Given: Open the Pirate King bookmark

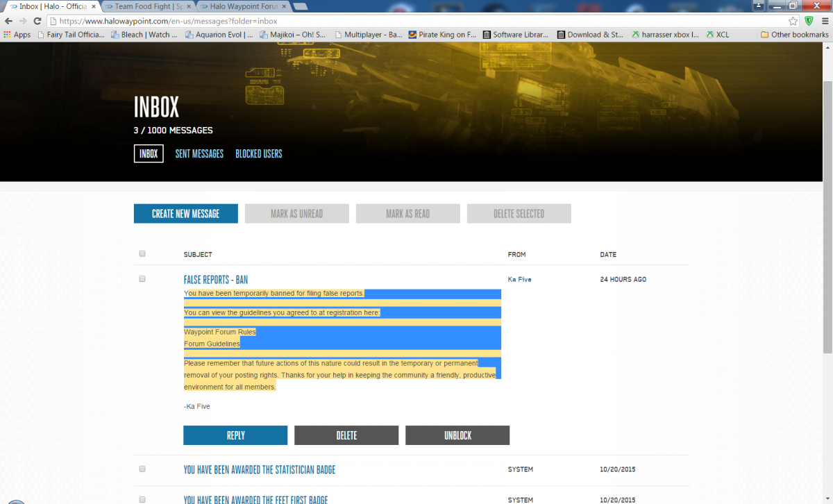Looking at the screenshot, I should (x=442, y=35).
